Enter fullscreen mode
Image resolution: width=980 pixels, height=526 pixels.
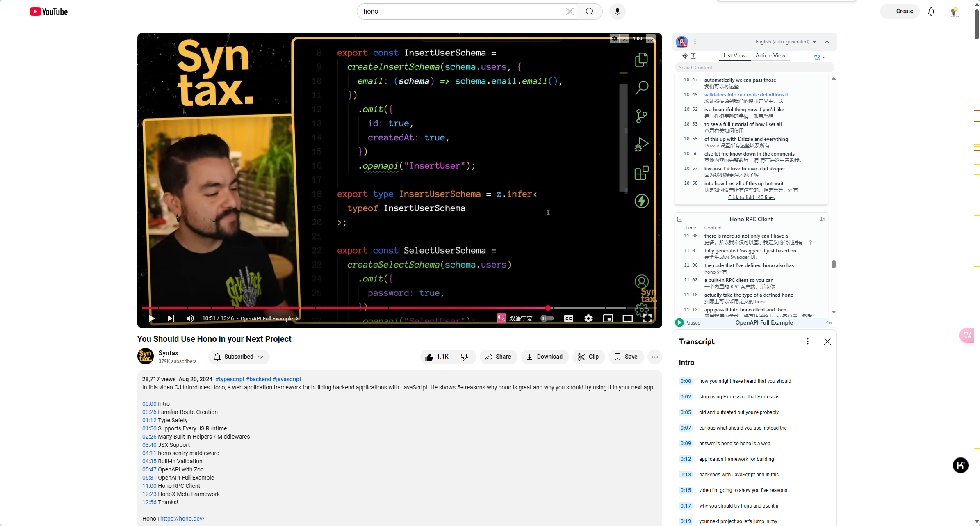click(x=647, y=318)
